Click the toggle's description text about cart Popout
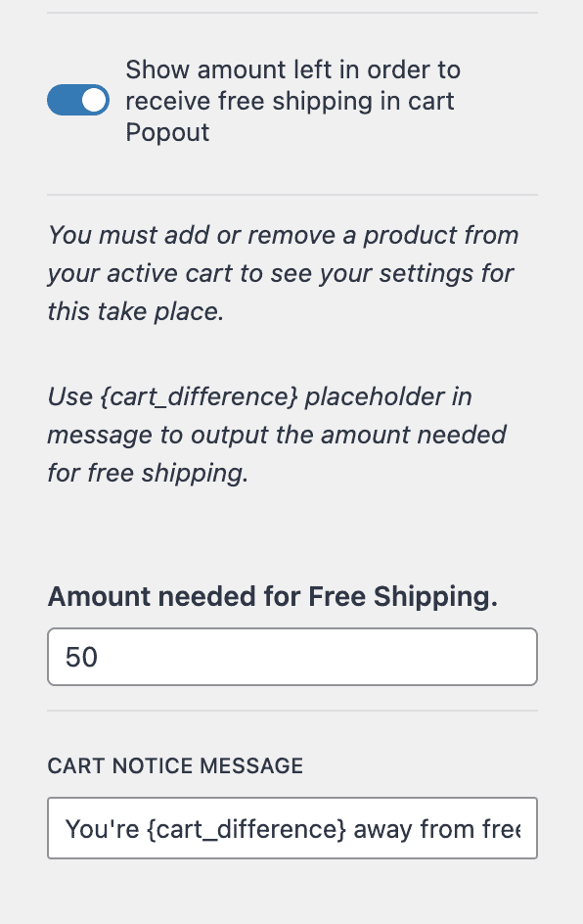Image resolution: width=583 pixels, height=924 pixels. pos(293,100)
